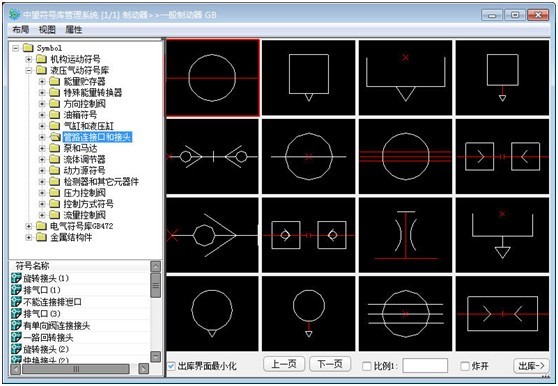The height and width of the screenshot is (386, 558).
Task: Click the folder icon of 油箱符号
Action: coord(54,115)
